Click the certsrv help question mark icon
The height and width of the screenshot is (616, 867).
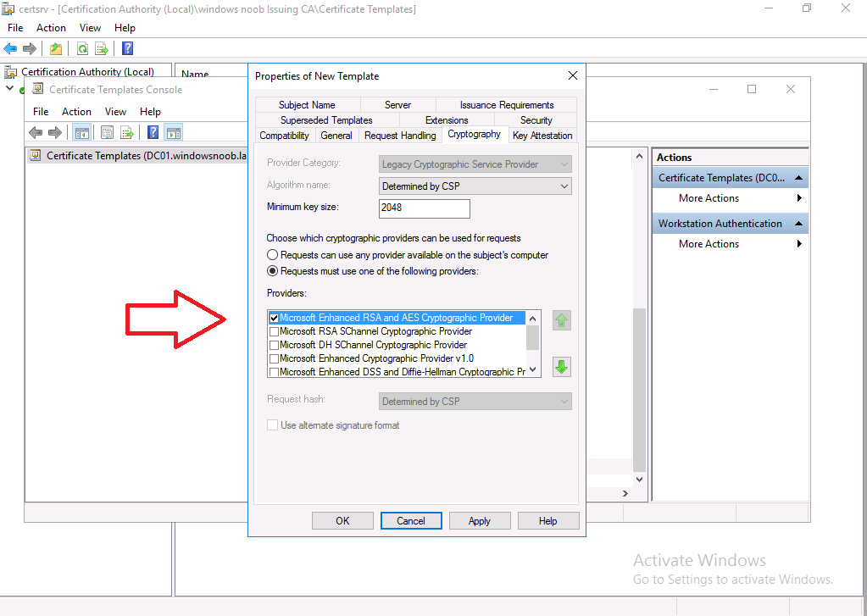tap(127, 48)
